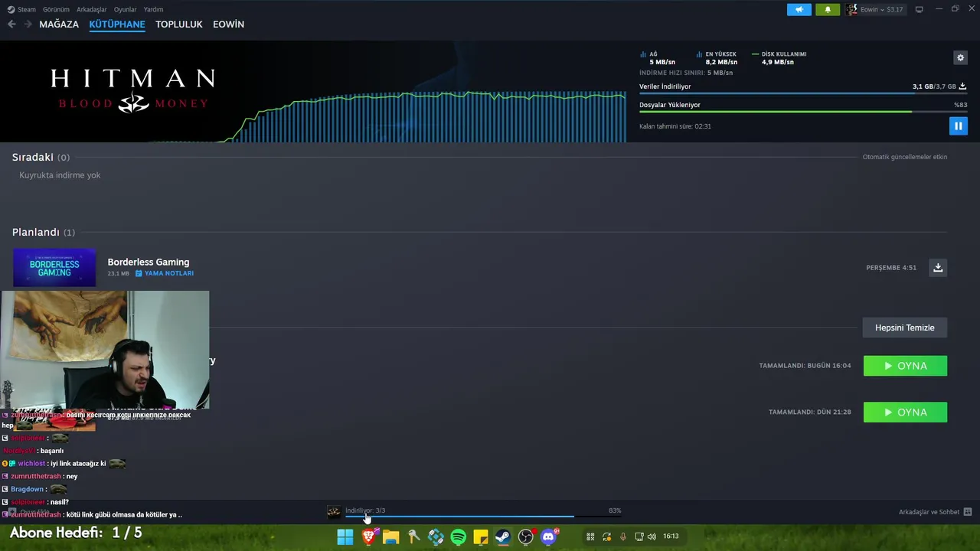
Task: Open the Borderless Gaming title
Action: pyautogui.click(x=149, y=262)
